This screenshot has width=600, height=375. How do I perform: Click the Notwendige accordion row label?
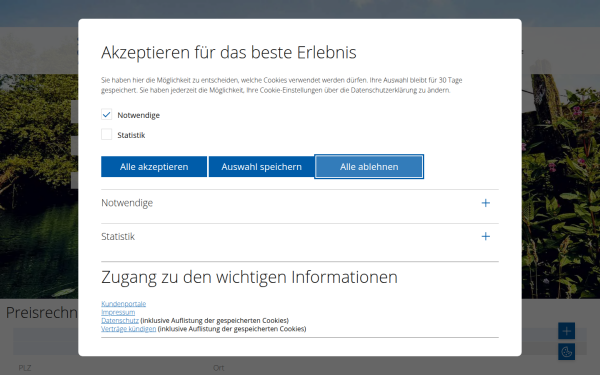point(127,203)
